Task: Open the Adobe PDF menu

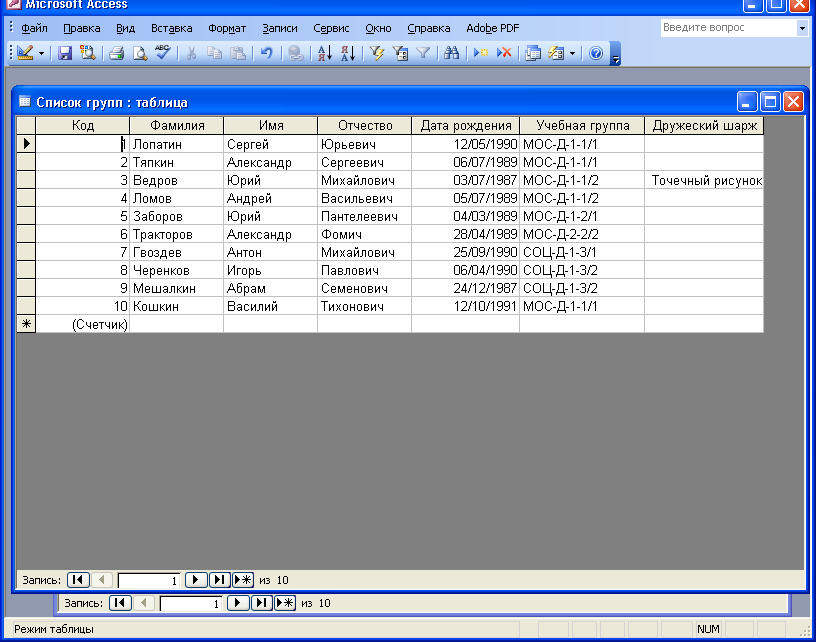Action: (493, 28)
